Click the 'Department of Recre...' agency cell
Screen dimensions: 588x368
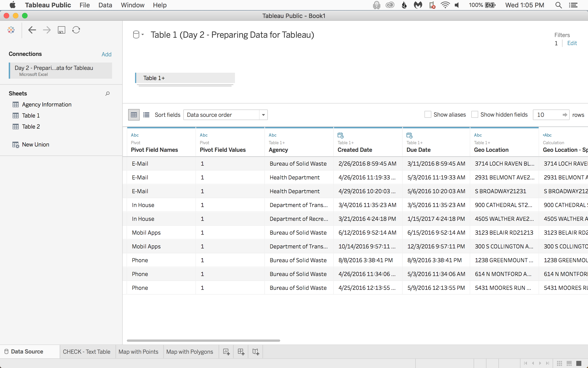(x=299, y=219)
